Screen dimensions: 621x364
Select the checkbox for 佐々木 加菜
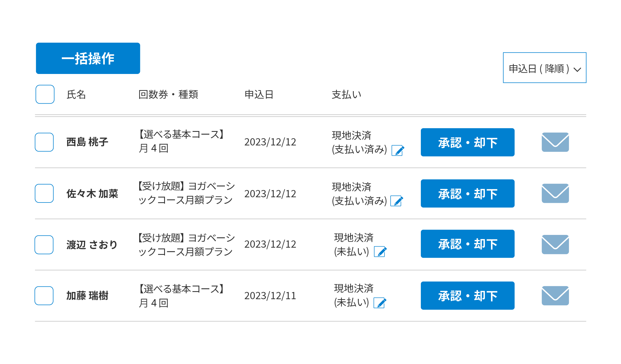[x=44, y=193]
